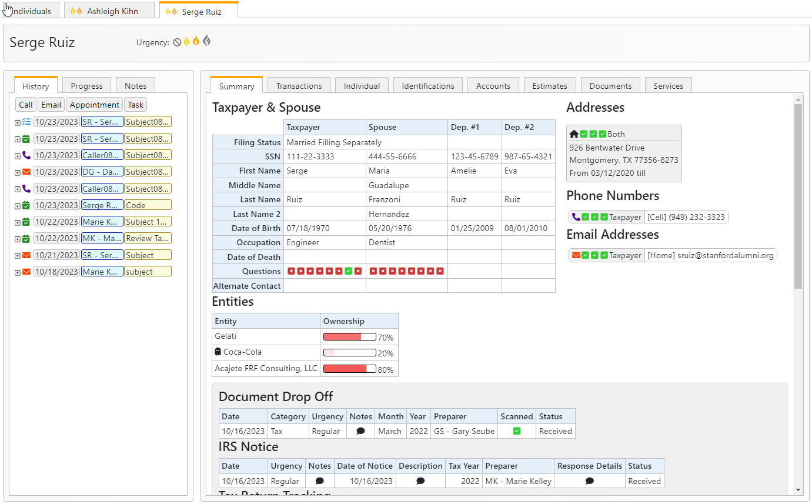Expand the 10/18/2023 email history entry

click(18, 272)
